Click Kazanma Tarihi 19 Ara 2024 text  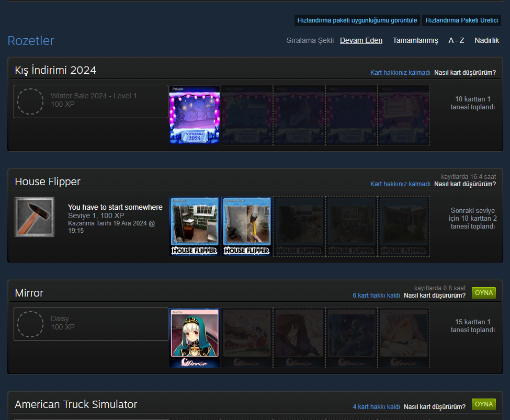111,227
